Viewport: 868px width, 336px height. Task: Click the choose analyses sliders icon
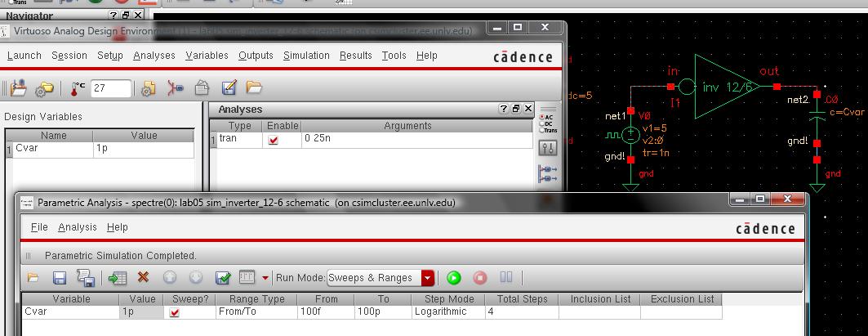pyautogui.click(x=547, y=148)
